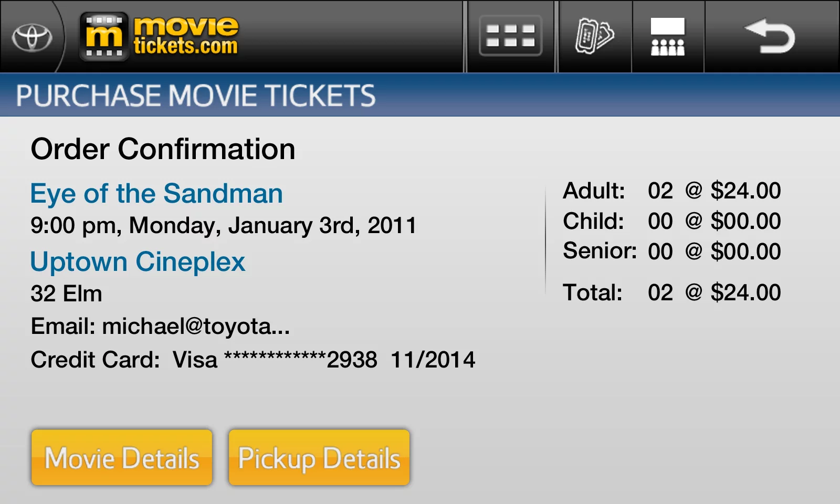Open the Eye of the Sandman link
Image resolution: width=840 pixels, height=504 pixels.
point(156,193)
